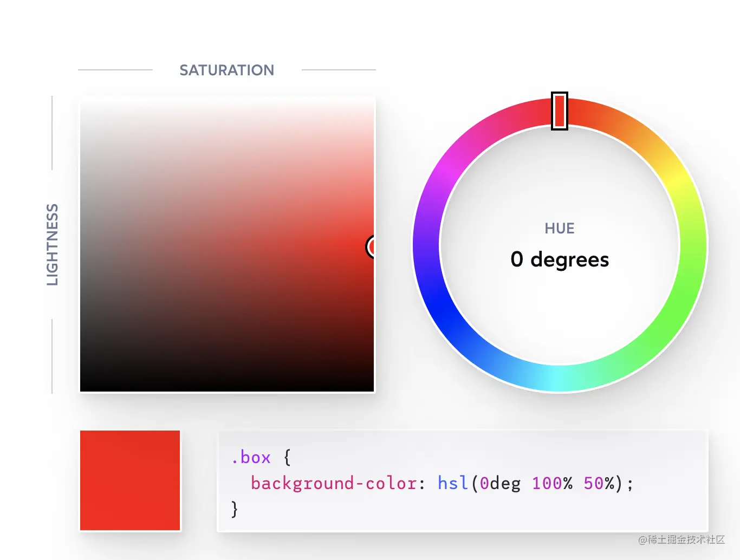740x560 pixels.
Task: Click the '0 degrees' hue value
Action: 560,260
